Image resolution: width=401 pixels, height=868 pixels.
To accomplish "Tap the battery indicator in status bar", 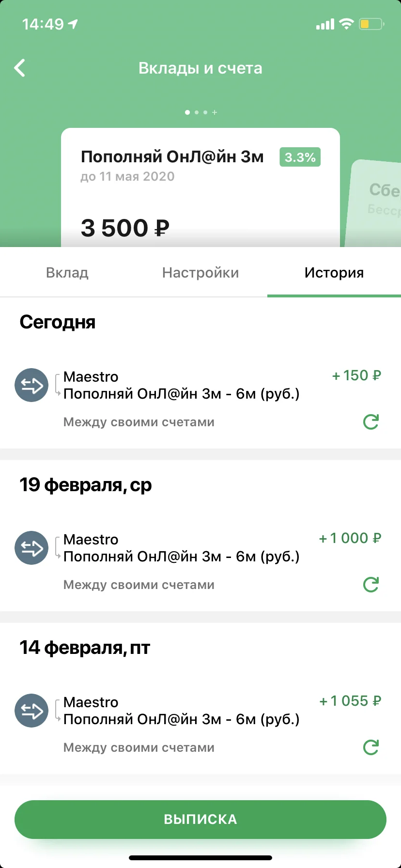I will click(371, 24).
